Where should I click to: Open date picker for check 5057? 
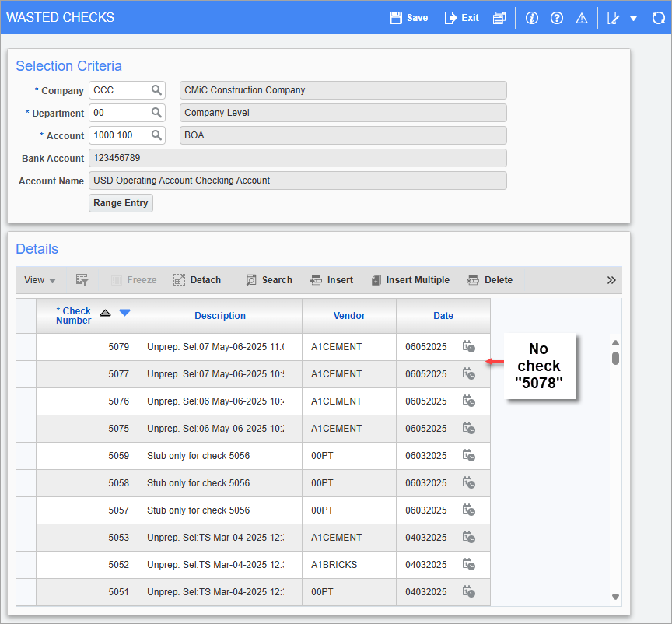tap(468, 510)
